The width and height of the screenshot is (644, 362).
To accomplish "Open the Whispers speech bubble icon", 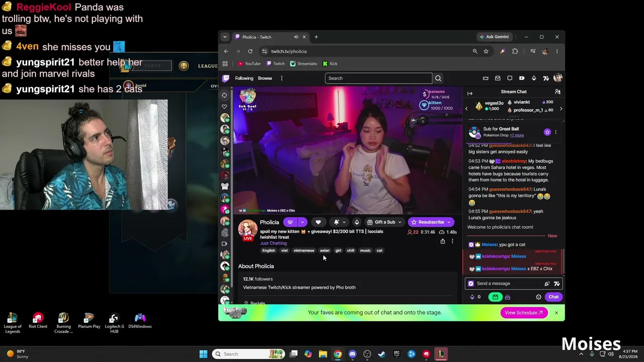I will (510, 78).
